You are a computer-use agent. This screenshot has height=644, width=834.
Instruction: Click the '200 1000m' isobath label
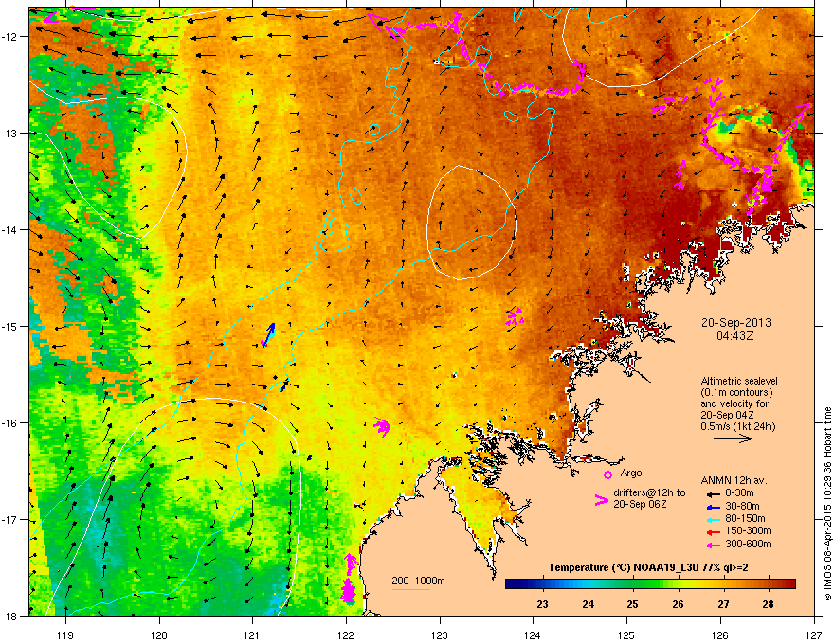(x=419, y=581)
